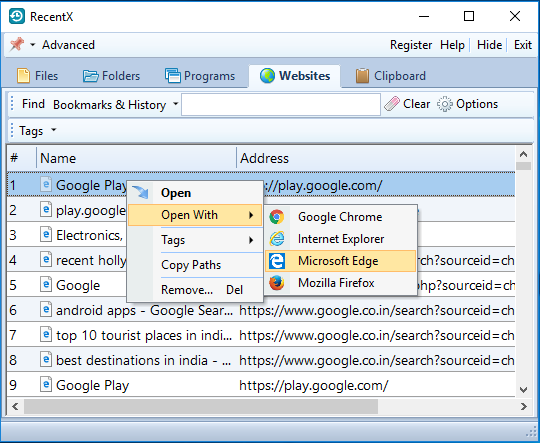Screen dimensions: 540x443
Task: Switch to the Folders tab
Action: (111, 76)
